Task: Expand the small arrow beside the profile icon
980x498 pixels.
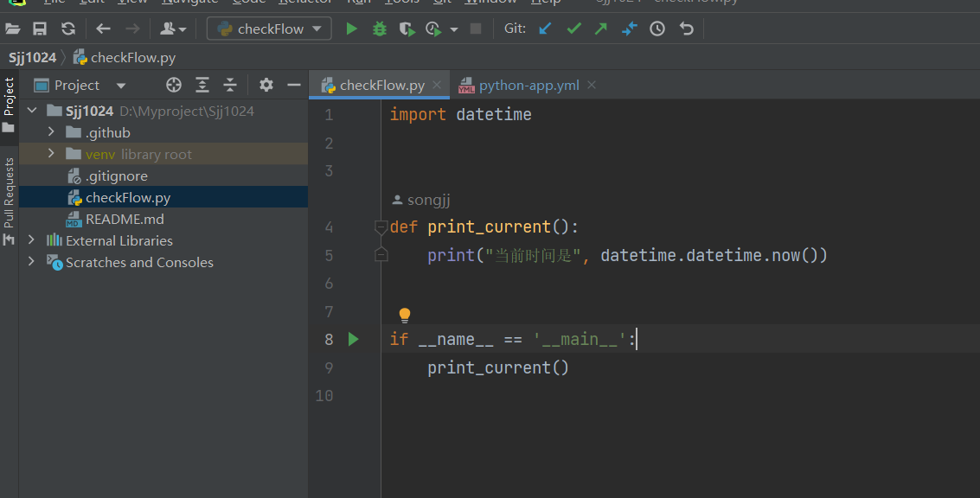Action: (x=454, y=29)
